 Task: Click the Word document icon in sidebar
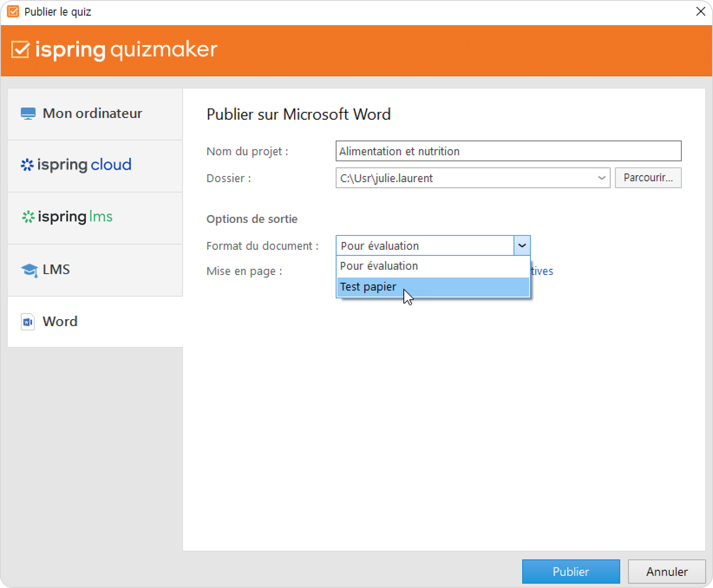(28, 322)
